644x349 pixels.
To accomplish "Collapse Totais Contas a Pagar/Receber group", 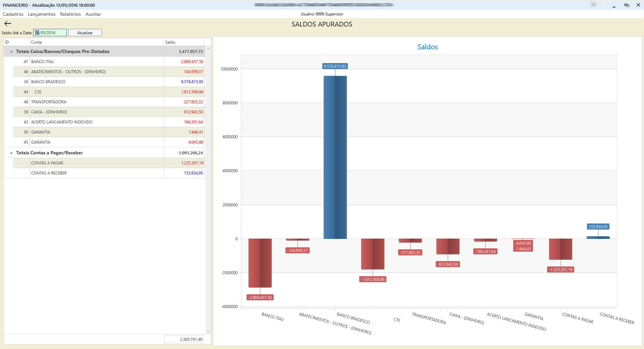I will coord(11,153).
